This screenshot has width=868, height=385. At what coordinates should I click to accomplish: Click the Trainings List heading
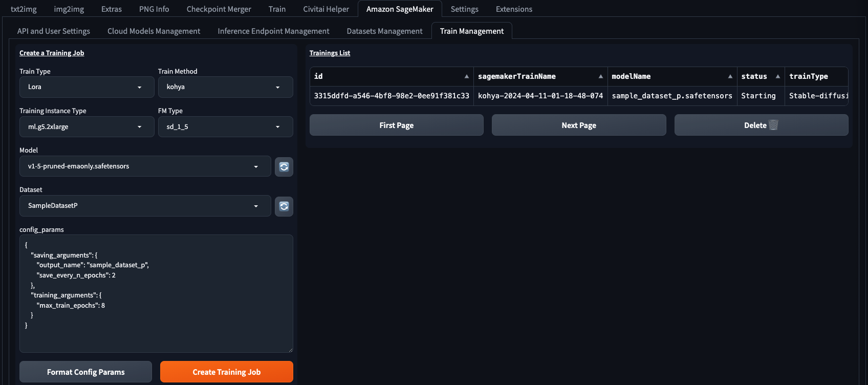click(330, 53)
